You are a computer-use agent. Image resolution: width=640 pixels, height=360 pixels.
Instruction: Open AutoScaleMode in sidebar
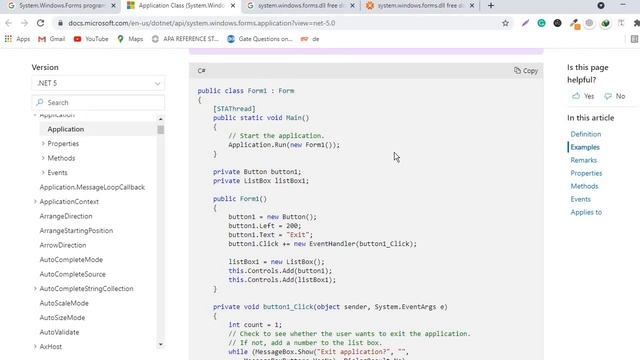coord(64,303)
